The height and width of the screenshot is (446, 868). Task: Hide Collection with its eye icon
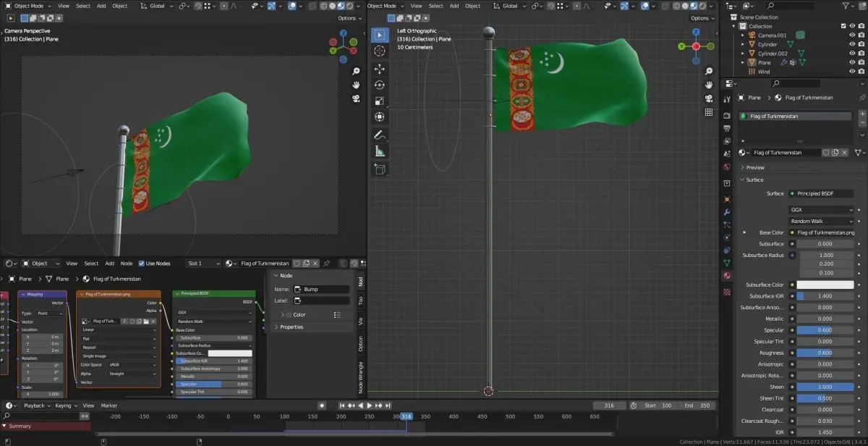click(851, 26)
